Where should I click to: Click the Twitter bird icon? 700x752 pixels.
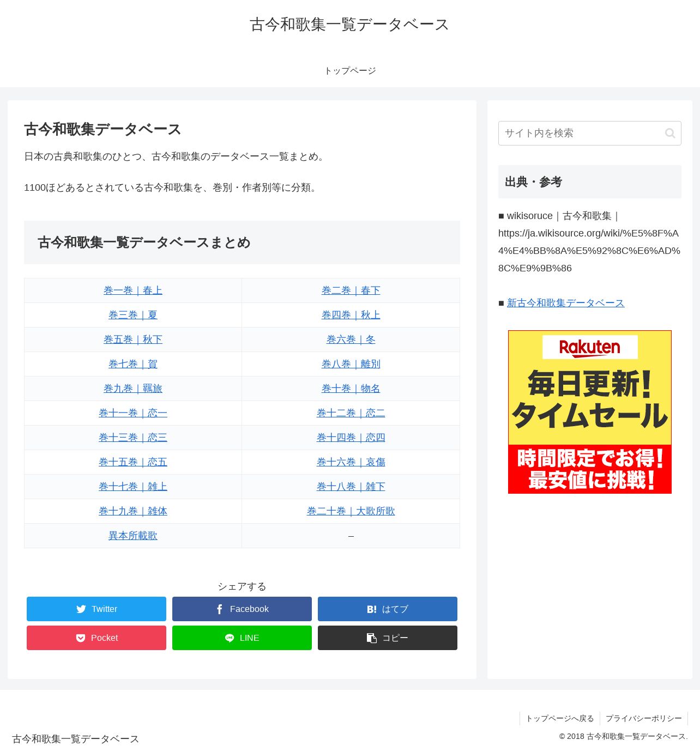point(81,609)
